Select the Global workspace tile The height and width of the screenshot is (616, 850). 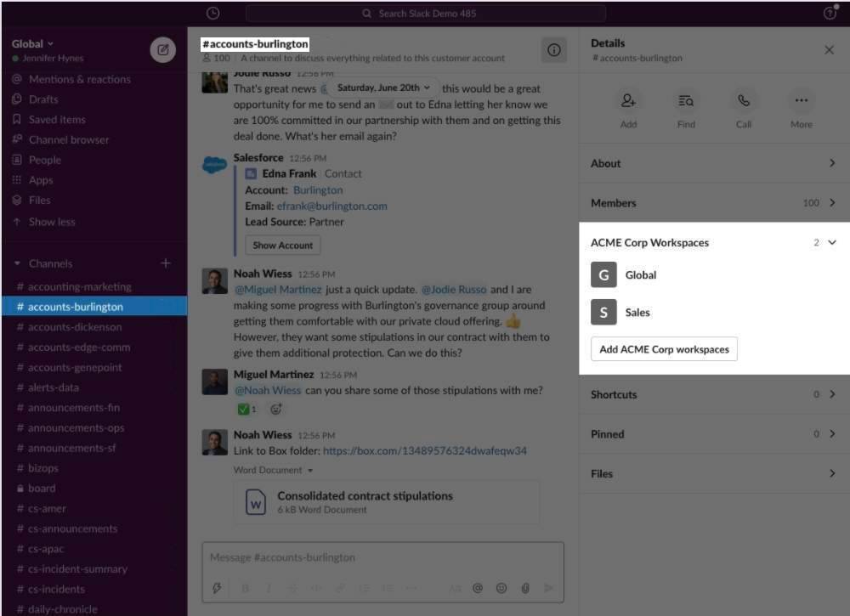click(x=603, y=274)
